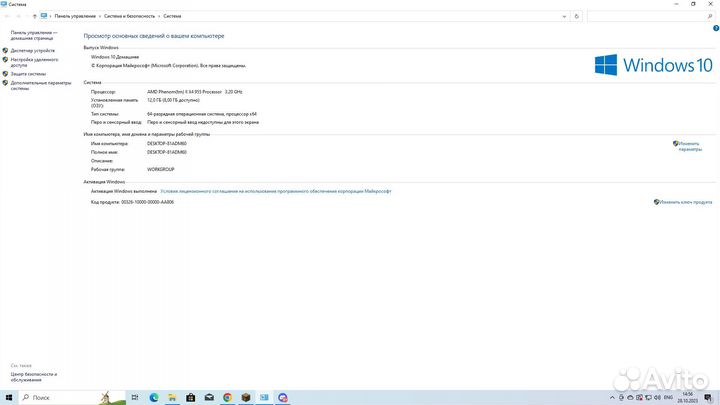Click the Windows 10 logo image

coord(653,65)
